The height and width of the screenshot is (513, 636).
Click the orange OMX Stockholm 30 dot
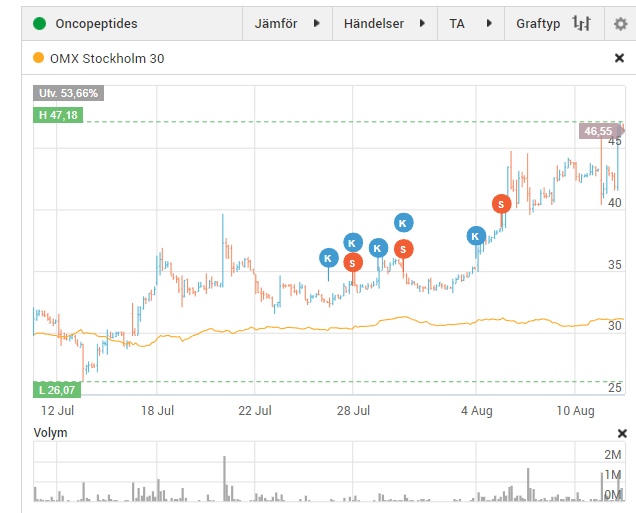tap(39, 58)
